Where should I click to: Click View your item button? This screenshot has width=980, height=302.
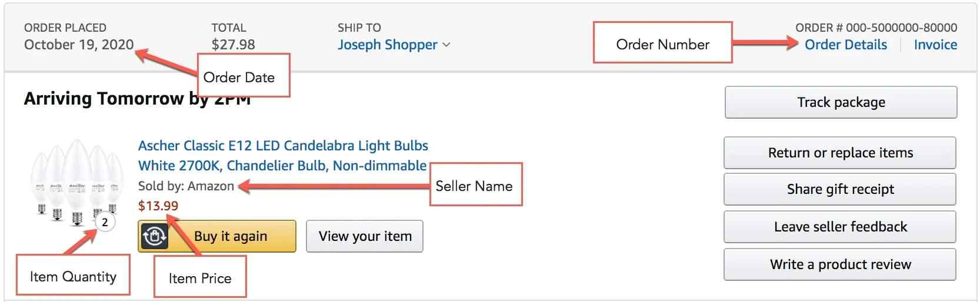pos(365,236)
